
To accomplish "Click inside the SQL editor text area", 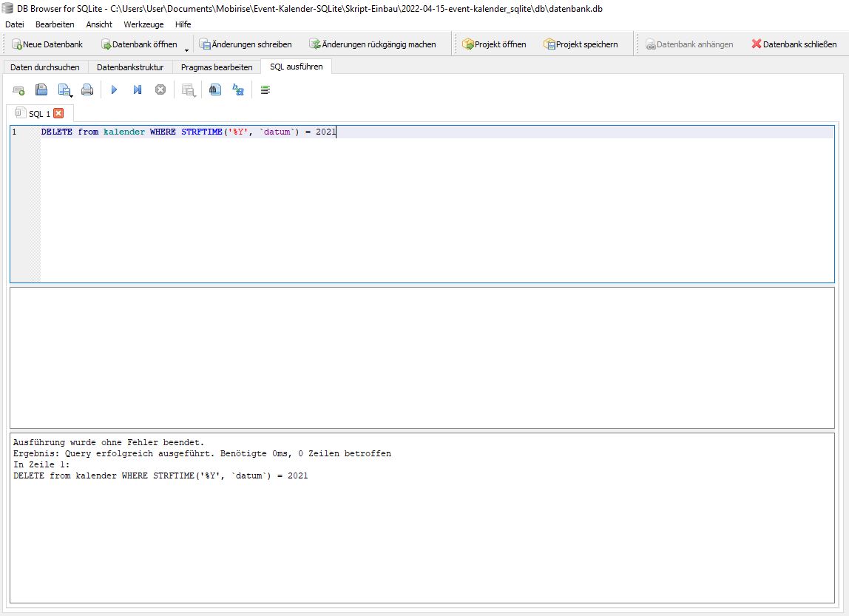I will (436, 207).
